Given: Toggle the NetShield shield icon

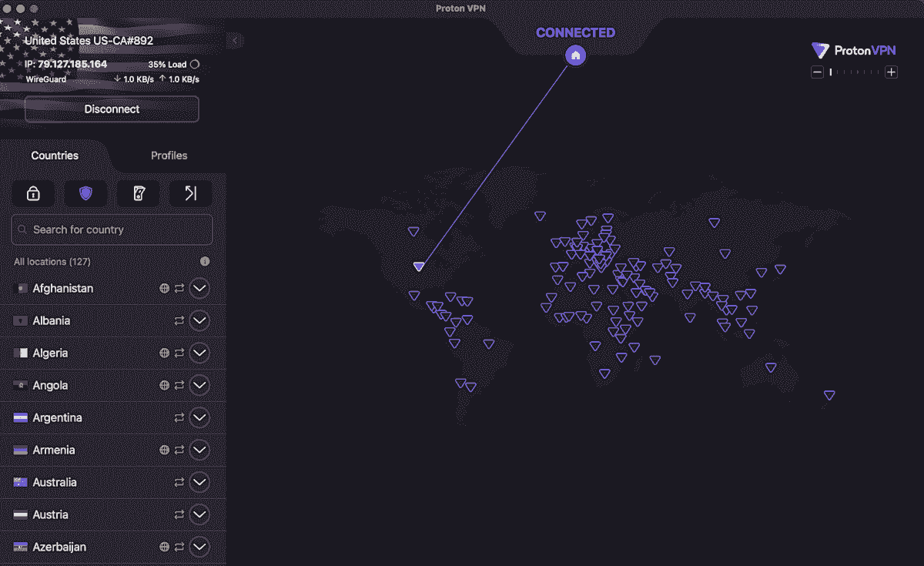Looking at the screenshot, I should (85, 194).
